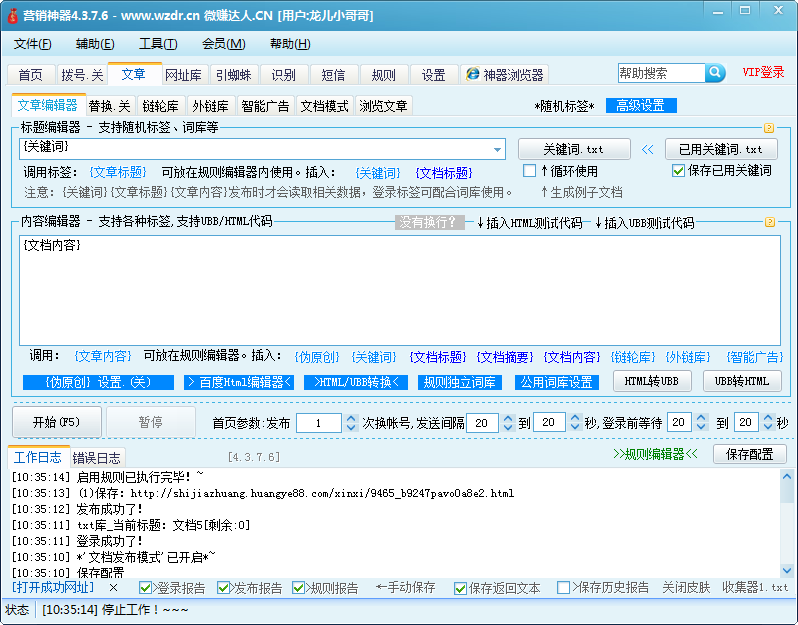Increase second 登录前等待 value stepper
Image resolution: width=798 pixels, height=625 pixels.
tap(768, 417)
